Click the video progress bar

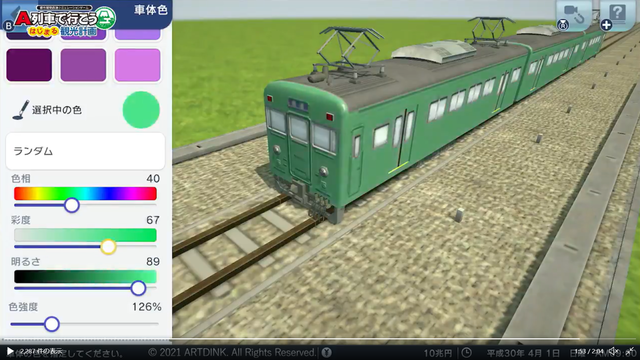(x=320, y=339)
